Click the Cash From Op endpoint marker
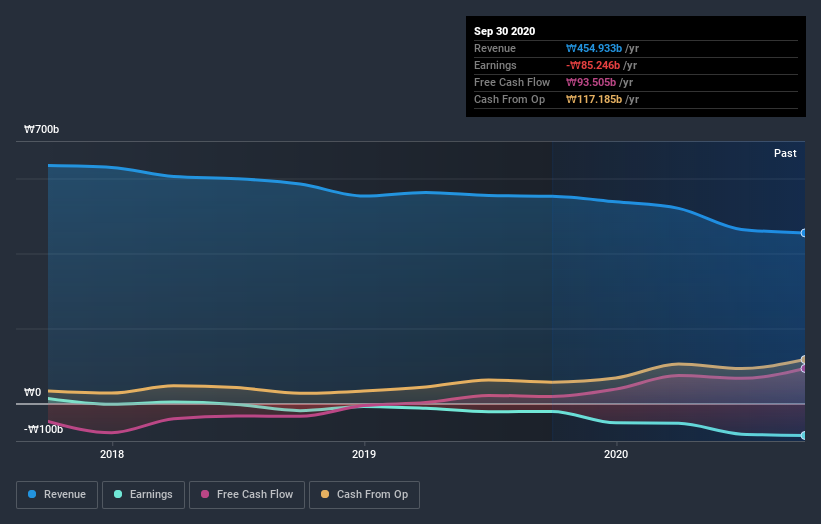This screenshot has width=821, height=524. click(x=804, y=360)
